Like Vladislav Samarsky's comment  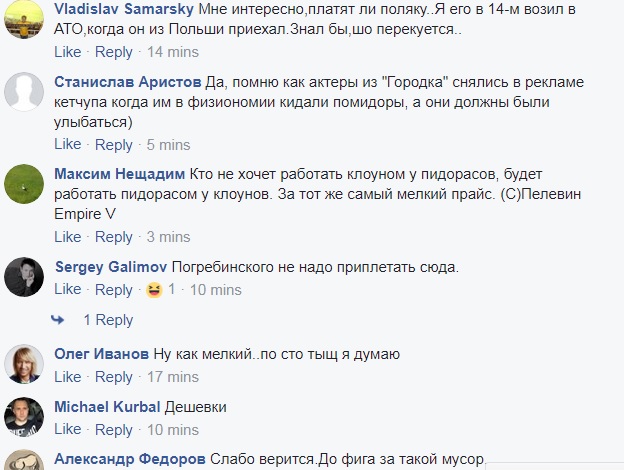pos(67,51)
